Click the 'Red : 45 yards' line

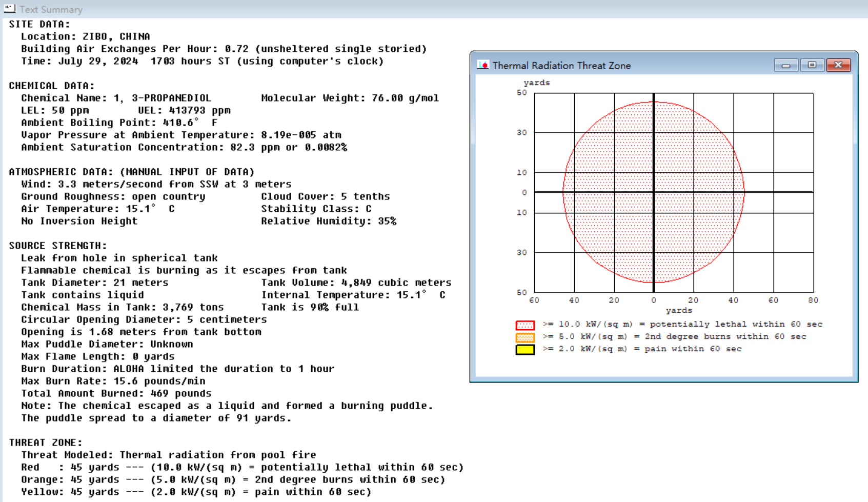coord(243,467)
